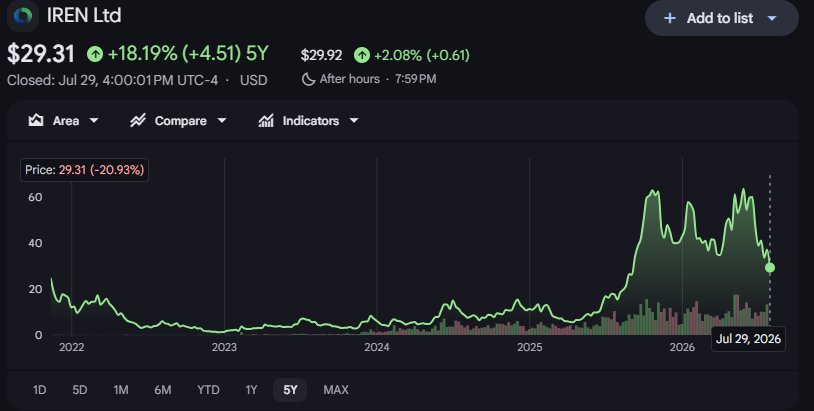The image size is (814, 411).
Task: Click the 40 value on the y-axis
Action: (x=35, y=243)
